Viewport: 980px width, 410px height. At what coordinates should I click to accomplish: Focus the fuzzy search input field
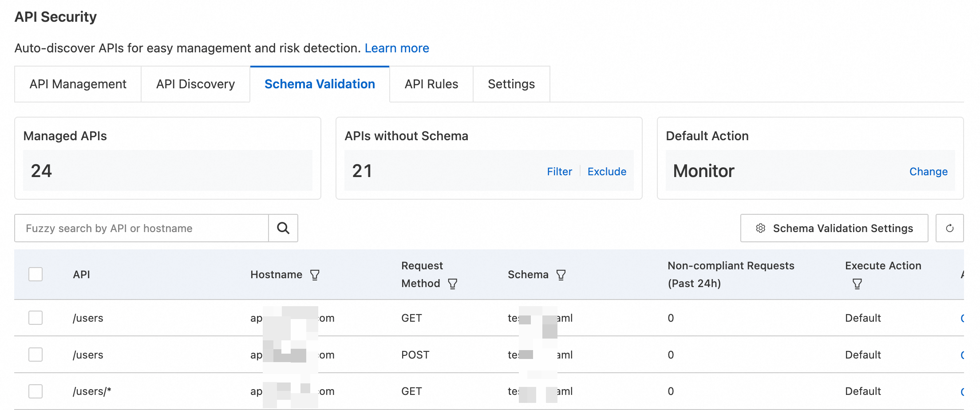(141, 228)
